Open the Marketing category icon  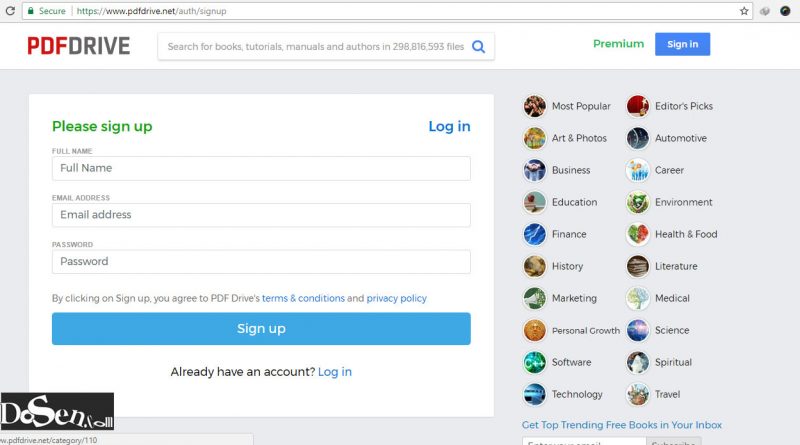[535, 299]
